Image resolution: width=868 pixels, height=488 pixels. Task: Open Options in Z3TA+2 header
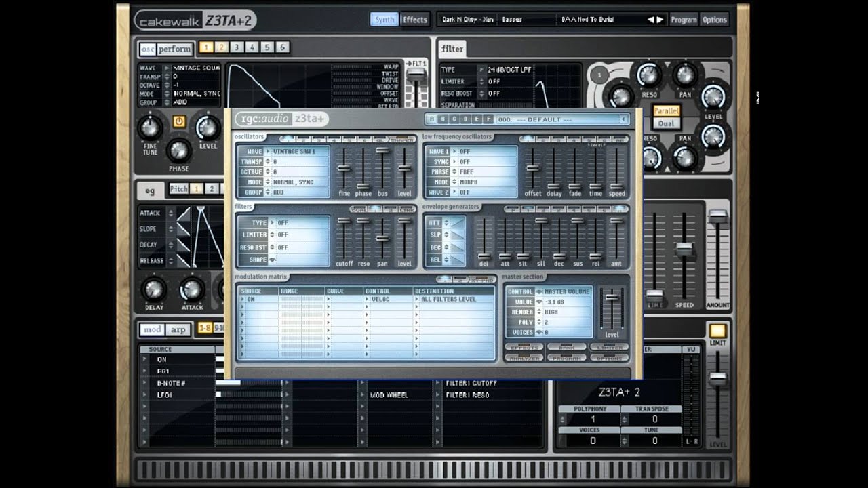tap(714, 20)
